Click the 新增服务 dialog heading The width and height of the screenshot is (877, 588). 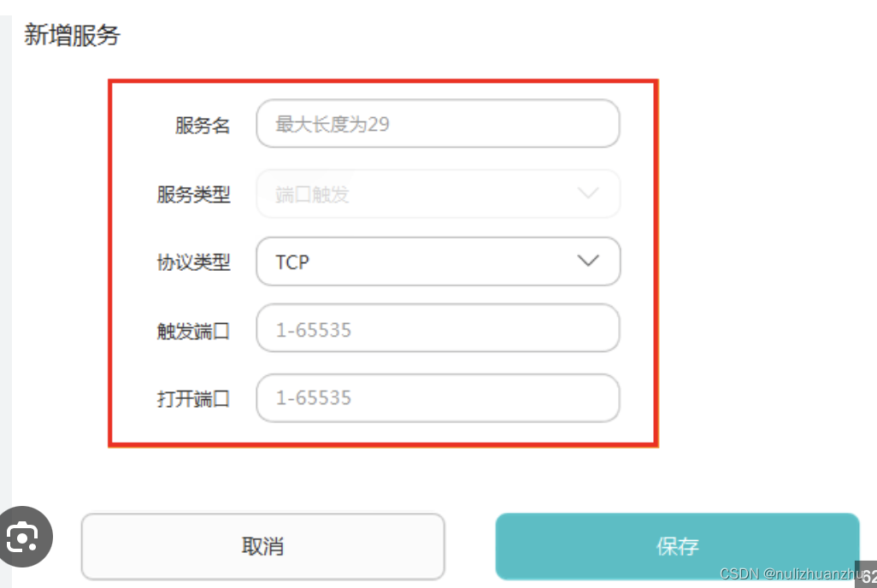72,36
